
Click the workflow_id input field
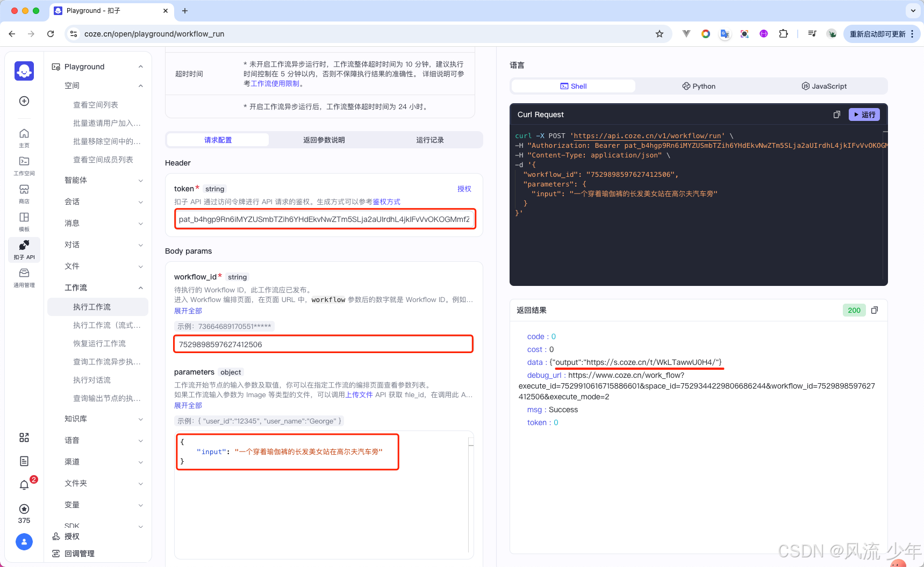pyautogui.click(x=323, y=344)
